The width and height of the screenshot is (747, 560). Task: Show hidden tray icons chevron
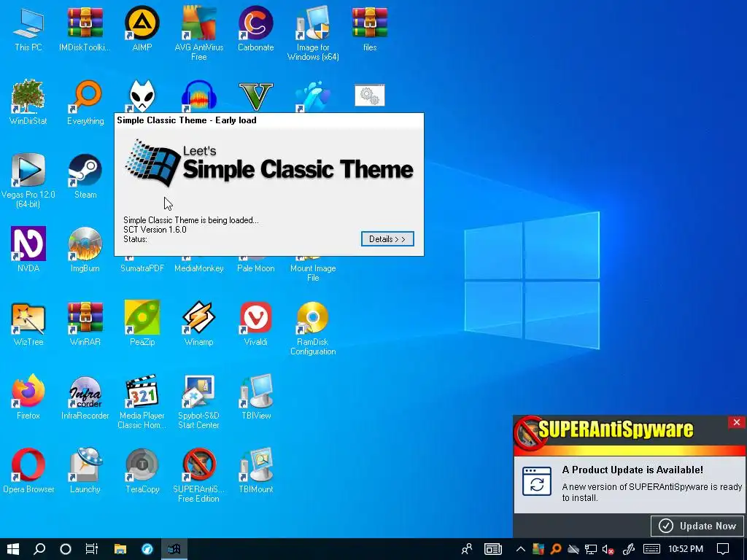tap(520, 549)
